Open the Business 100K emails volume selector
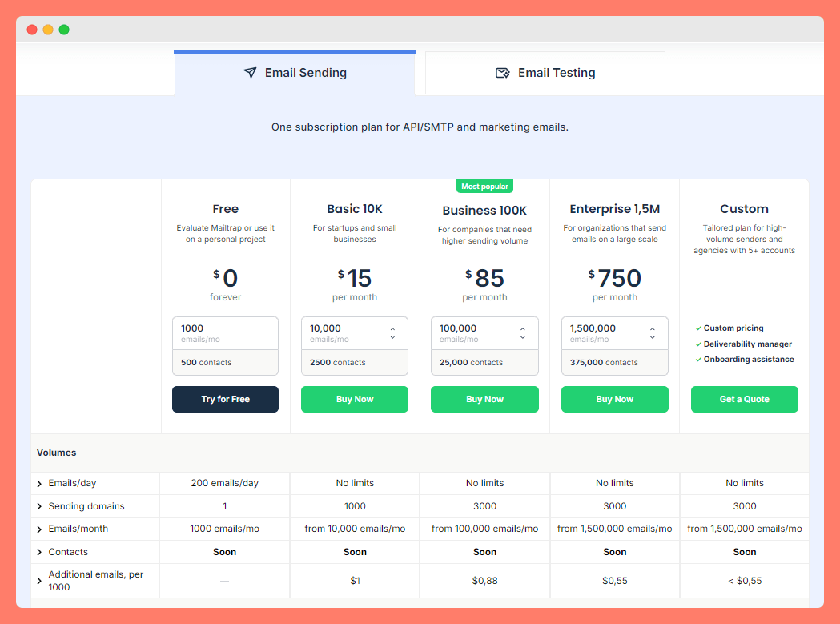 pyautogui.click(x=484, y=333)
